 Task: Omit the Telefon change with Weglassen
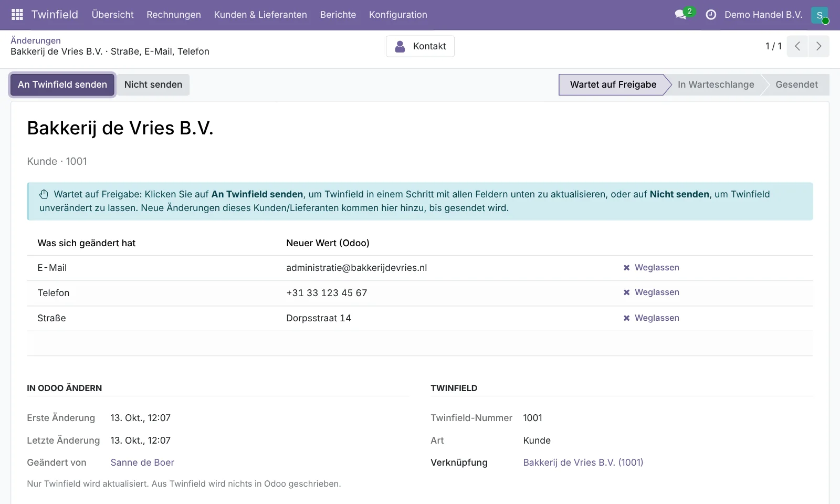pos(651,292)
